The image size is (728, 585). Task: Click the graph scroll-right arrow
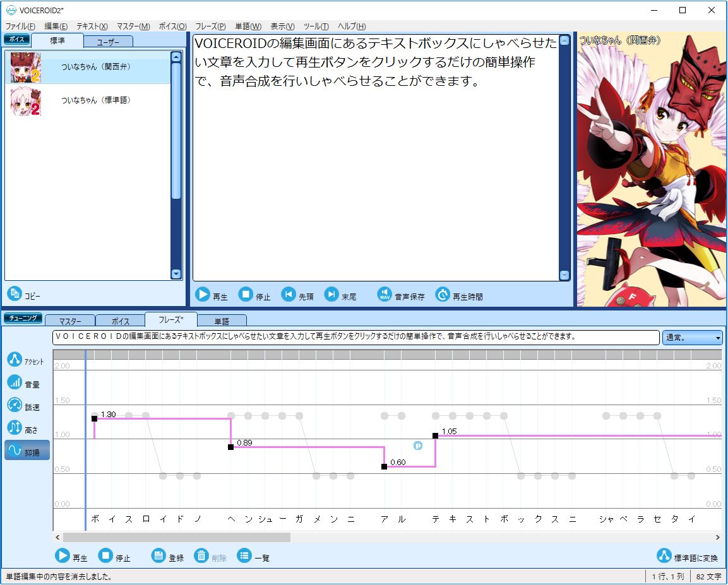pyautogui.click(x=718, y=537)
